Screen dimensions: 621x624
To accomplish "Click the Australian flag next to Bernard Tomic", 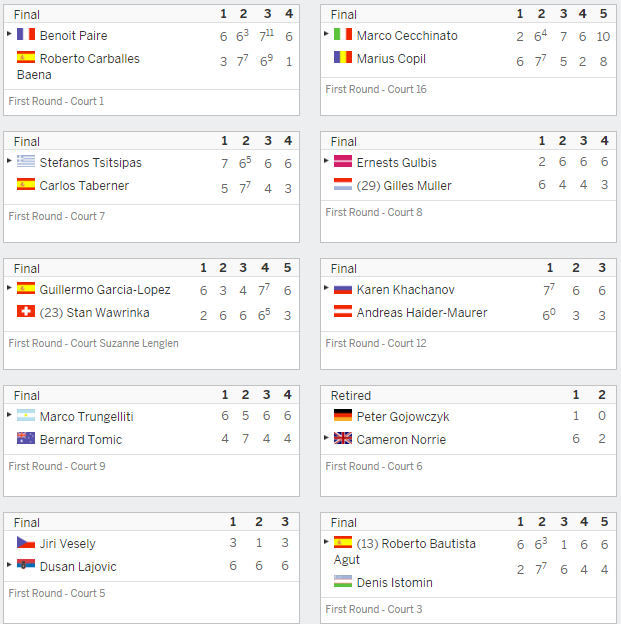I will coord(26,438).
